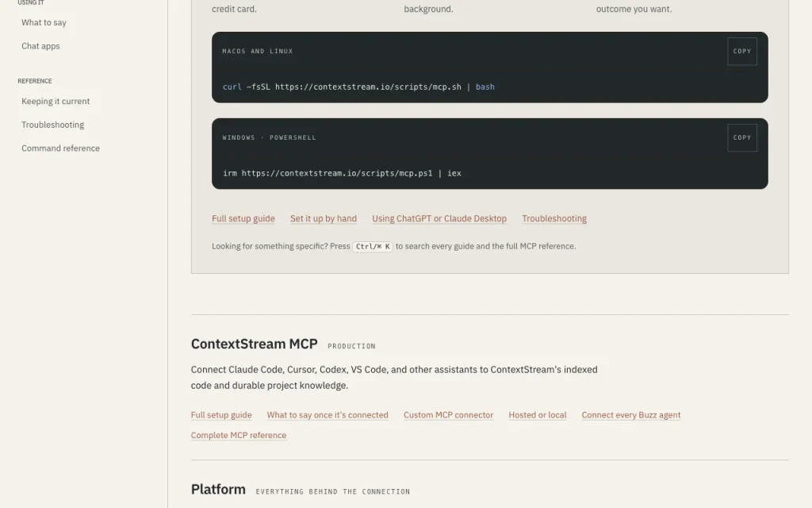
Task: Click the PRODUCTION badge text
Action: click(x=351, y=346)
